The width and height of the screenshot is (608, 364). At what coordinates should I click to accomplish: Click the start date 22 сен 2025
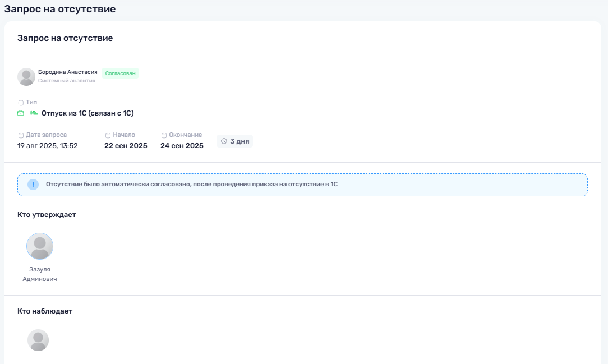pos(126,146)
